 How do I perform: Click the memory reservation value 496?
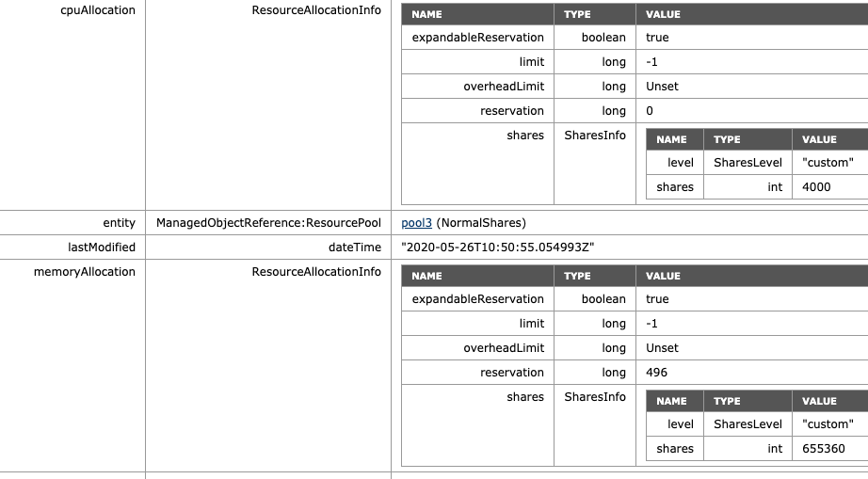coord(656,373)
